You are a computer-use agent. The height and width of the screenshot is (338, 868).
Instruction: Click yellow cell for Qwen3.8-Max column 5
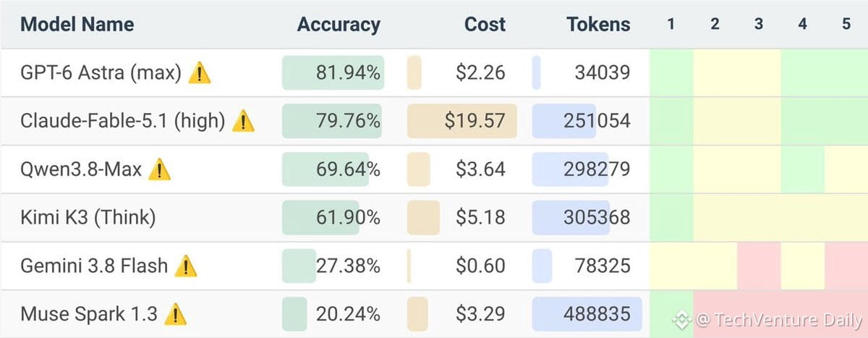pyautogui.click(x=846, y=169)
